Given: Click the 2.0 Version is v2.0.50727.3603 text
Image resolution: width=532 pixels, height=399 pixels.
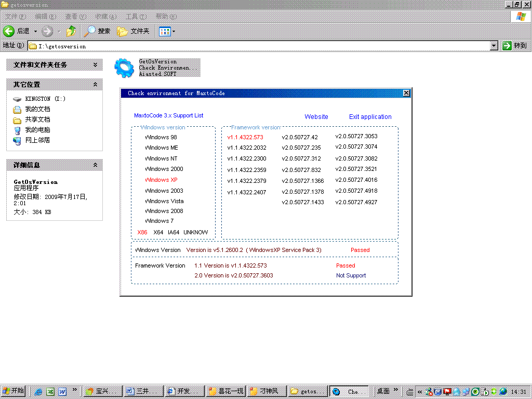Looking at the screenshot, I should coord(234,275).
